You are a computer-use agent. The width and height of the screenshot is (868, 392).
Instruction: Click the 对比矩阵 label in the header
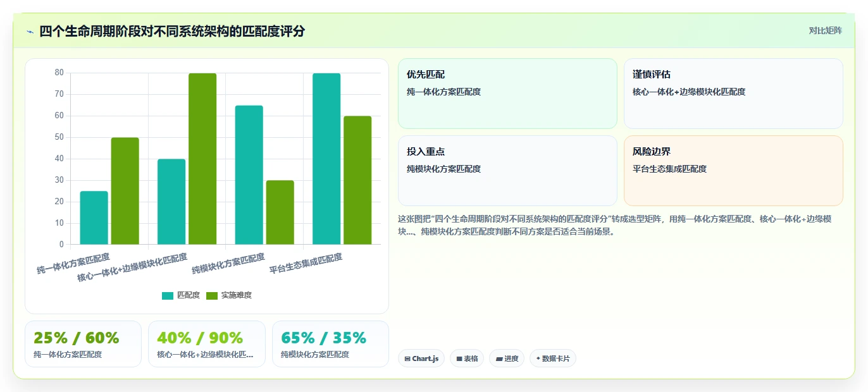[826, 30]
